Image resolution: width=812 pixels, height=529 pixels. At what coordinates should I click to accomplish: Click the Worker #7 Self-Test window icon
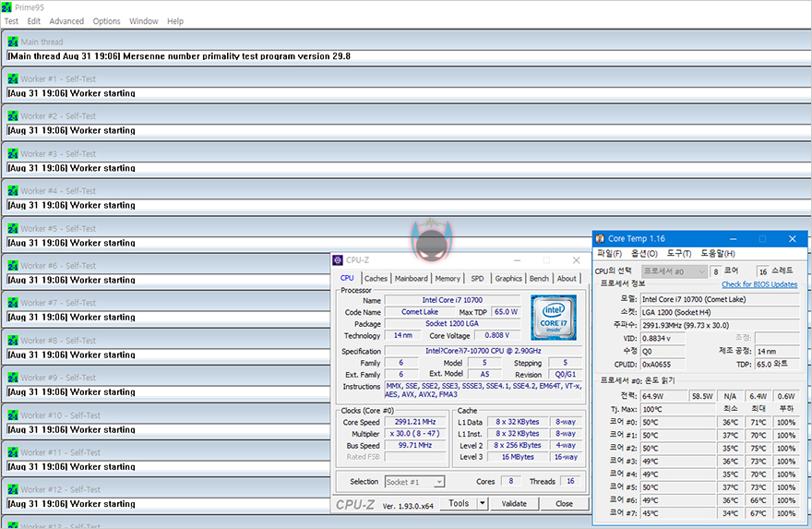(x=13, y=303)
